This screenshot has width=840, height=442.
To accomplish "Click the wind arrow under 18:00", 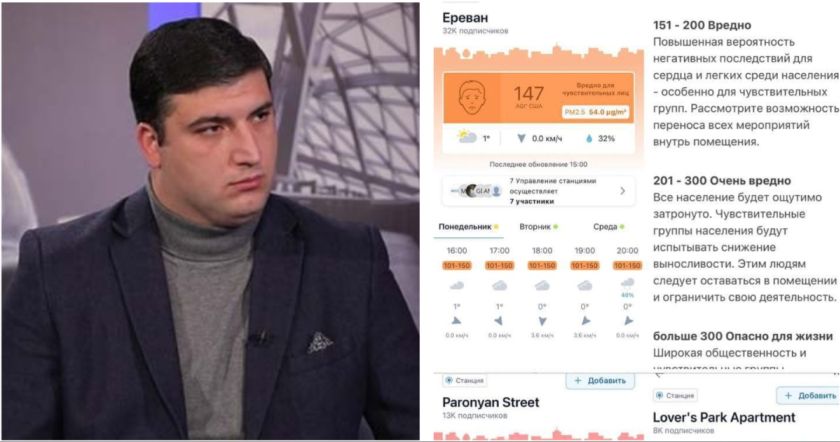I will [542, 321].
